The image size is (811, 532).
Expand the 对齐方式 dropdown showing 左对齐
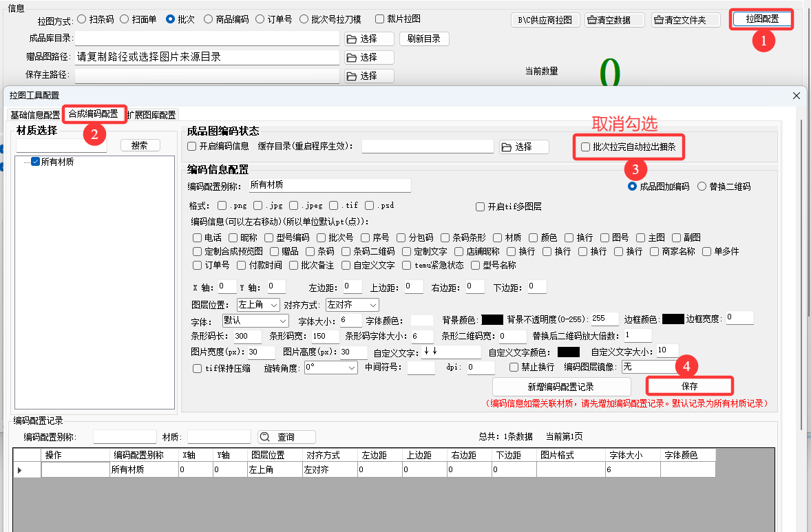coord(352,304)
